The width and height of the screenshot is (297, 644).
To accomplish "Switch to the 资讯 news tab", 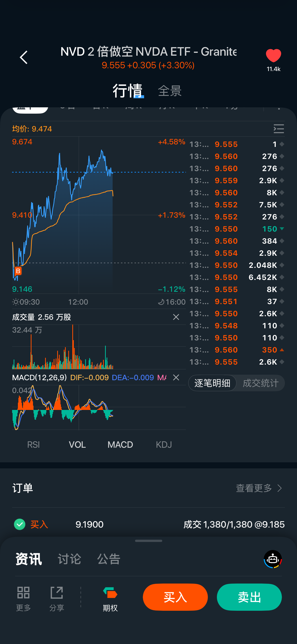I will 29,559.
